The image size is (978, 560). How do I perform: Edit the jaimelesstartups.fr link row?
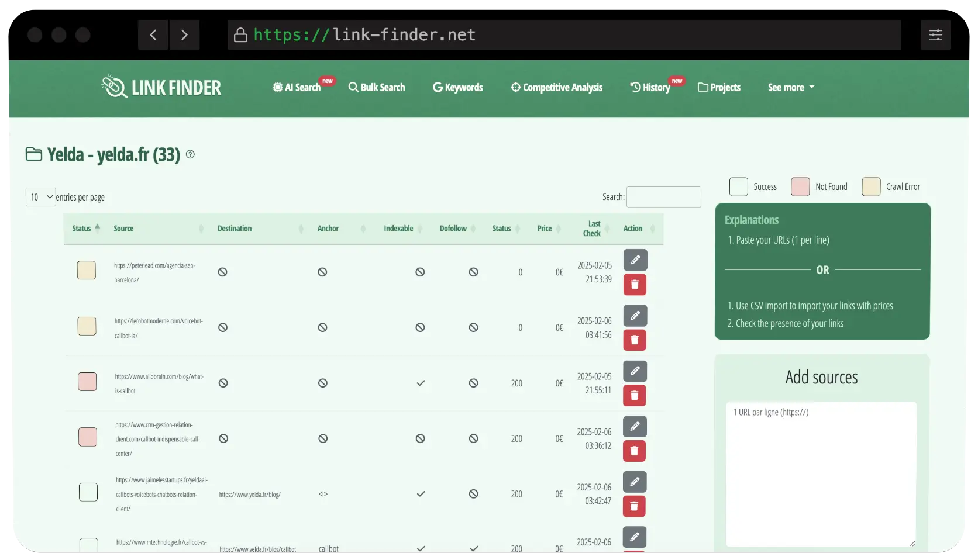[635, 482]
